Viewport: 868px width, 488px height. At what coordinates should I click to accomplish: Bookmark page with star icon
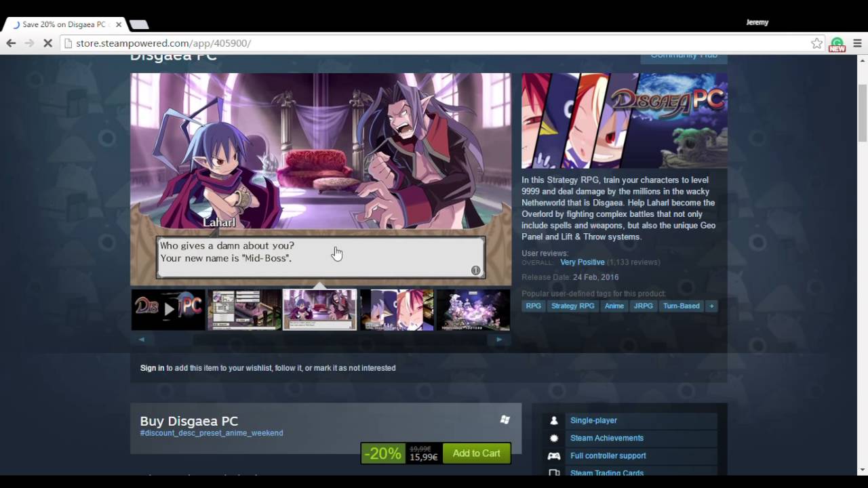[816, 43]
